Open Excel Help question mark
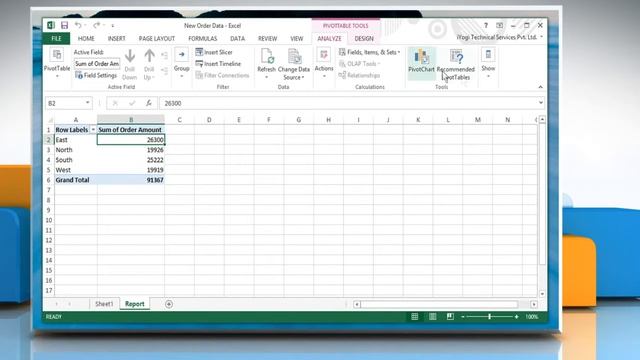The width and height of the screenshot is (640, 360). 486,25
